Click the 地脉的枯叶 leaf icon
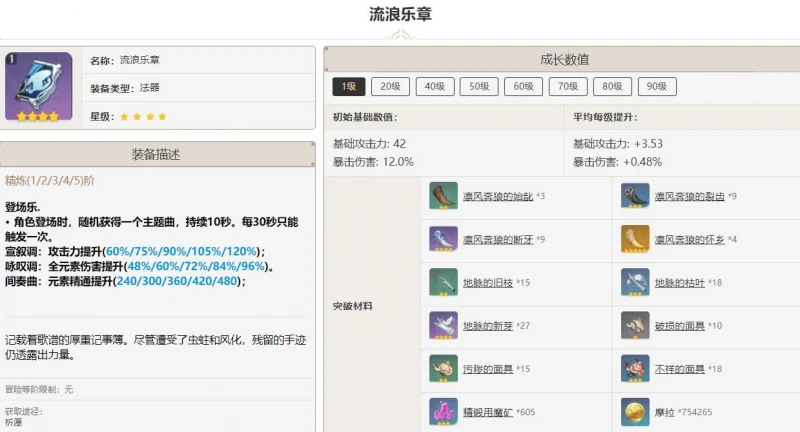Image resolution: width=800 pixels, height=432 pixels. [634, 283]
